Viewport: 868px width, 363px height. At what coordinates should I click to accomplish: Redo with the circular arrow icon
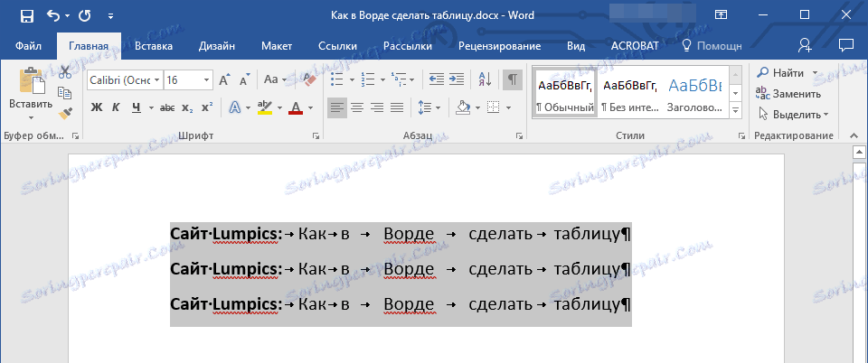(85, 16)
